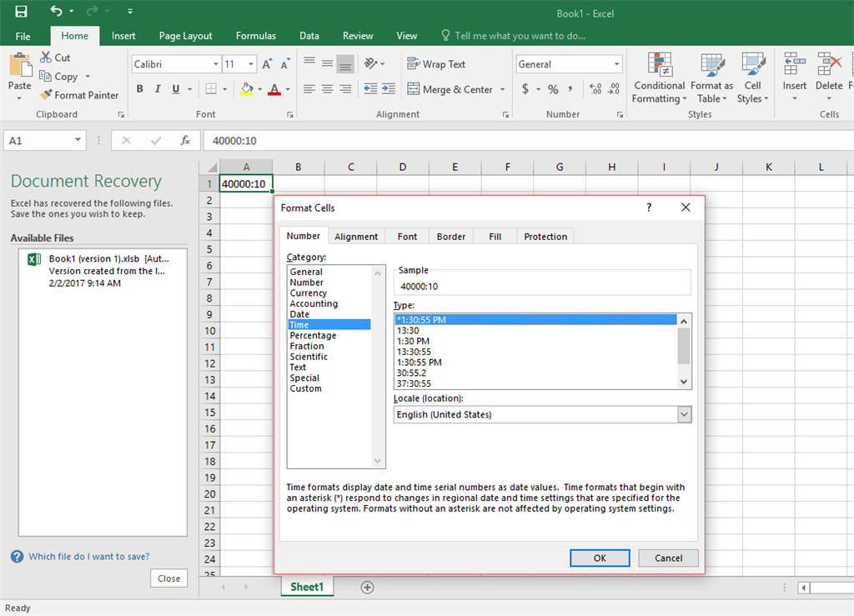Toggle Underline formatting
Screen dimensions: 854x616
click(175, 88)
